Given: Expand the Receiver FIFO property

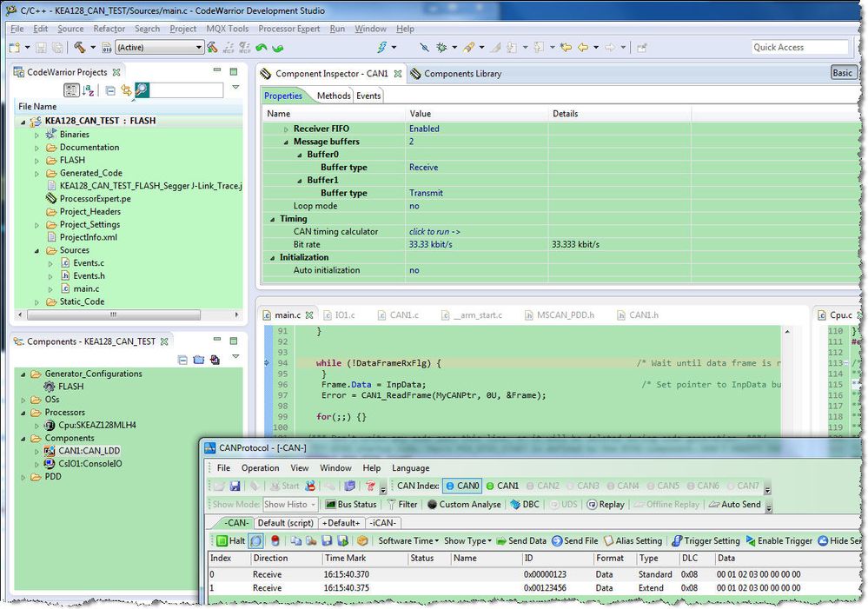Looking at the screenshot, I should (x=286, y=129).
